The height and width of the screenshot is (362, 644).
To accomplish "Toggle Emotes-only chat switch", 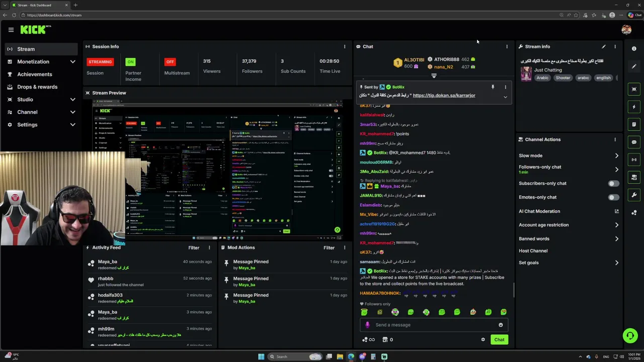I will point(613,198).
